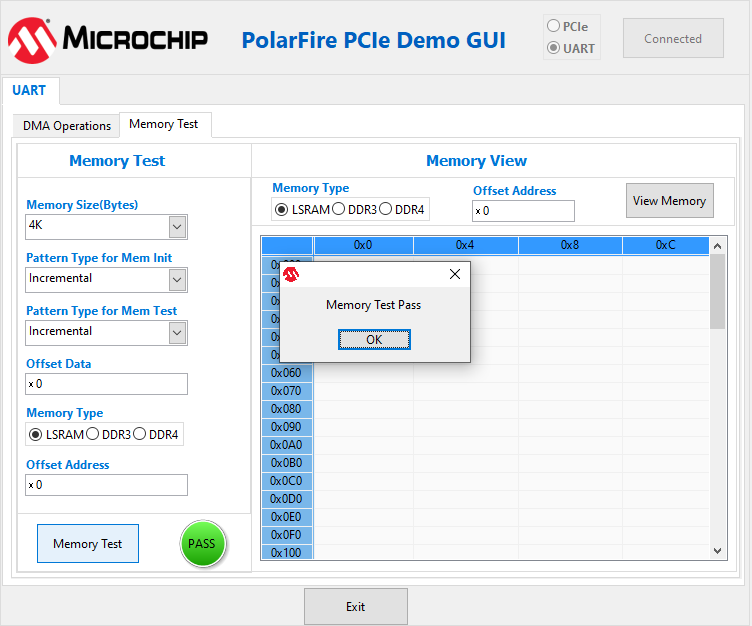
Task: Select the PCIe radio button
Action: (x=553, y=26)
